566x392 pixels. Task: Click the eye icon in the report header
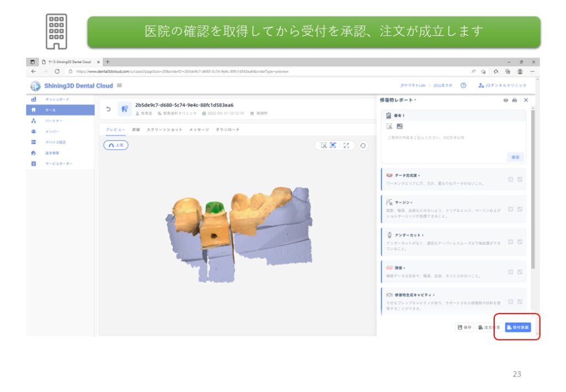pyautogui.click(x=505, y=100)
